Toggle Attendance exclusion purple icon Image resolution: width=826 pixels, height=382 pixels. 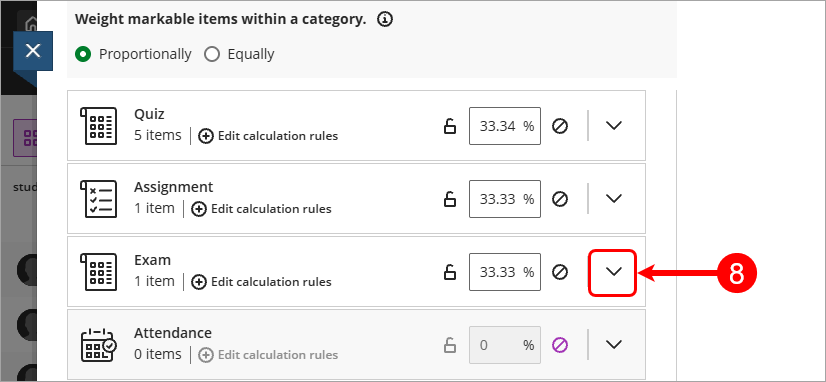560,345
